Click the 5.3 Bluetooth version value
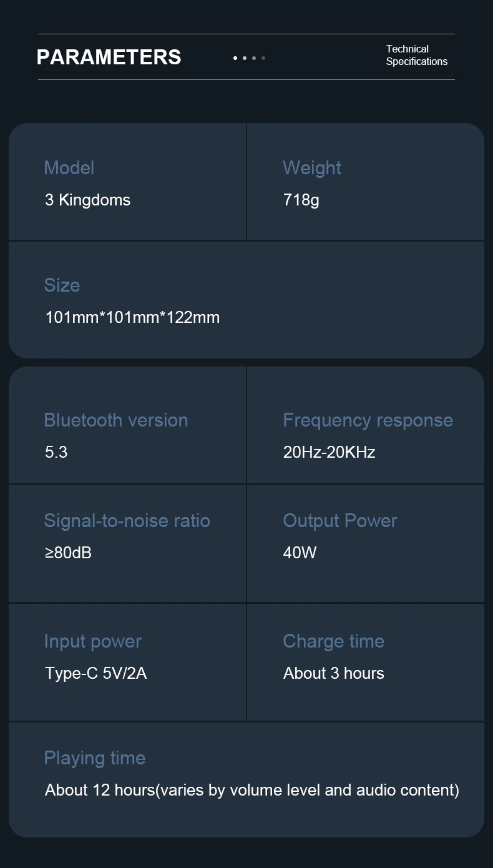This screenshot has height=868, width=493. tap(56, 452)
